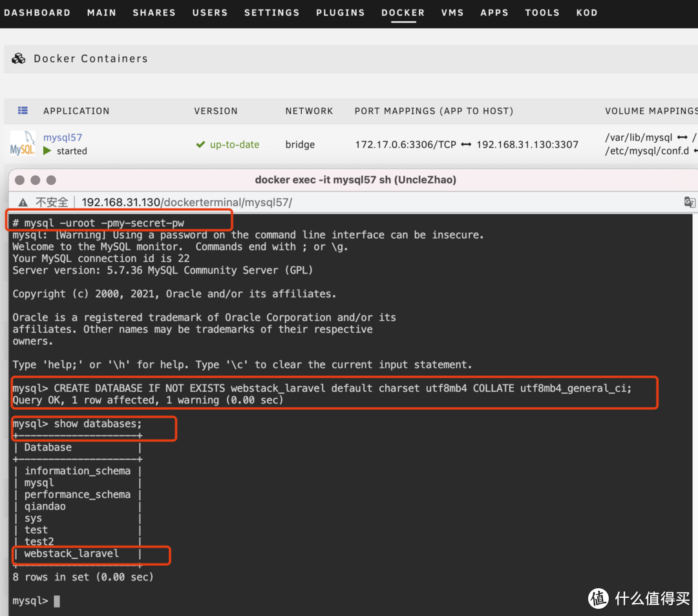Open the mysql57 container link
This screenshot has width=698, height=616.
pyautogui.click(x=63, y=137)
